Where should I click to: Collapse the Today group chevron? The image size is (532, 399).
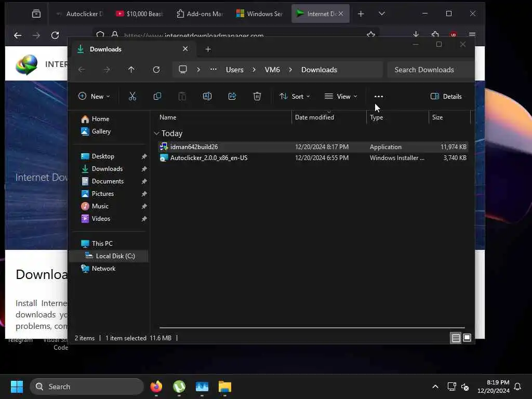pos(156,134)
